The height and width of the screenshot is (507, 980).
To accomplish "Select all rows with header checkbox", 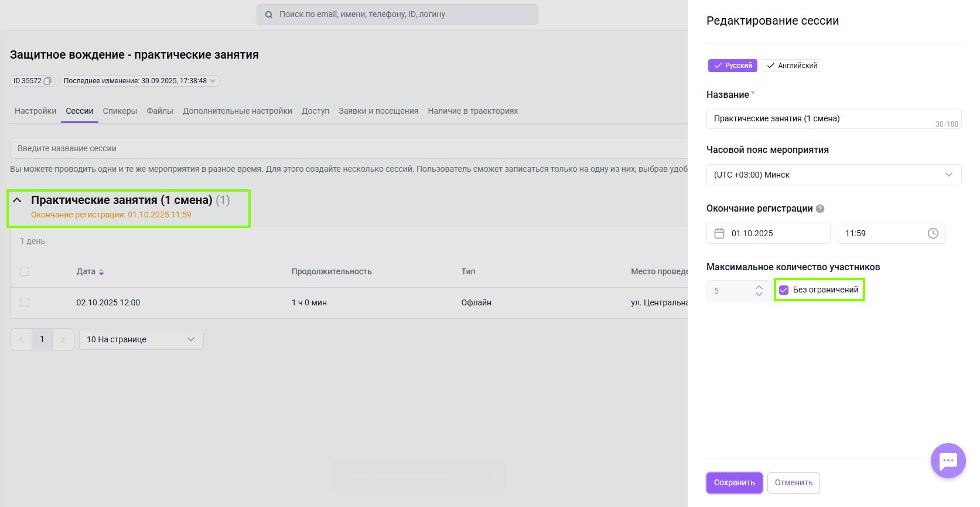I will tap(25, 271).
